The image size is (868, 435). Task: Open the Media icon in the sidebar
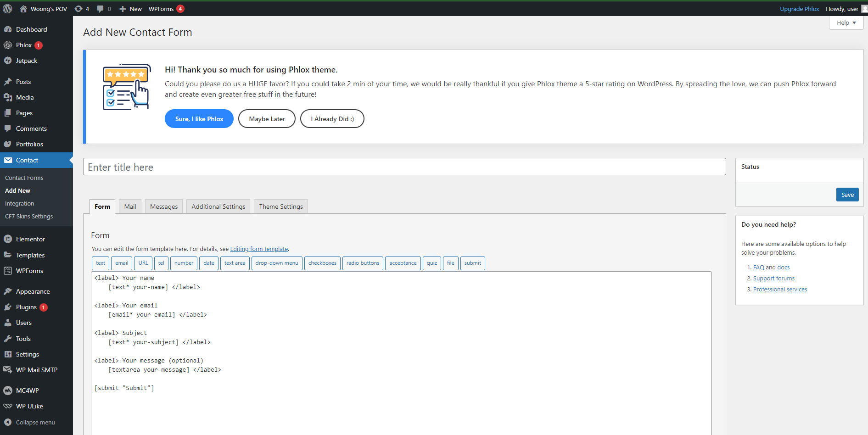[8, 97]
